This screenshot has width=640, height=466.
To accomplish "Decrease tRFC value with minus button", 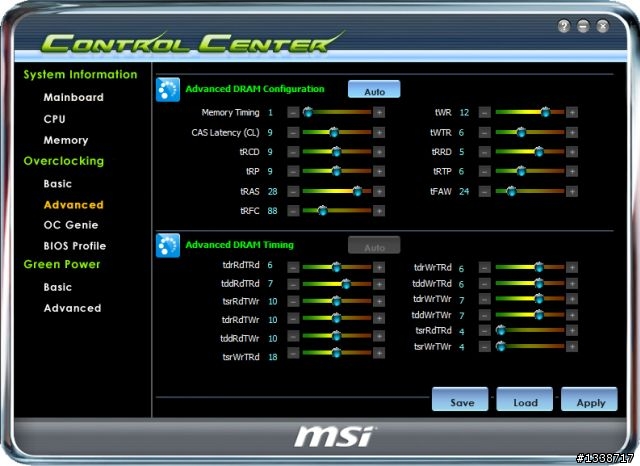I will pos(293,211).
